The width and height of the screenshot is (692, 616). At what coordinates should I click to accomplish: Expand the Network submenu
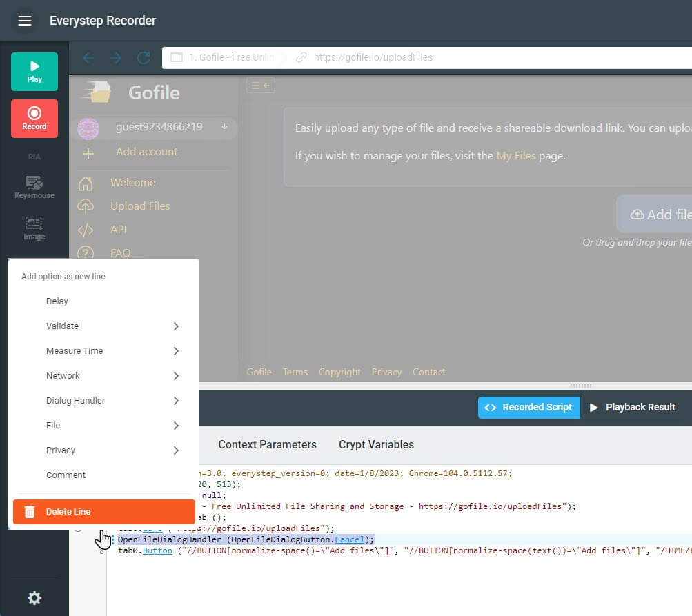104,375
